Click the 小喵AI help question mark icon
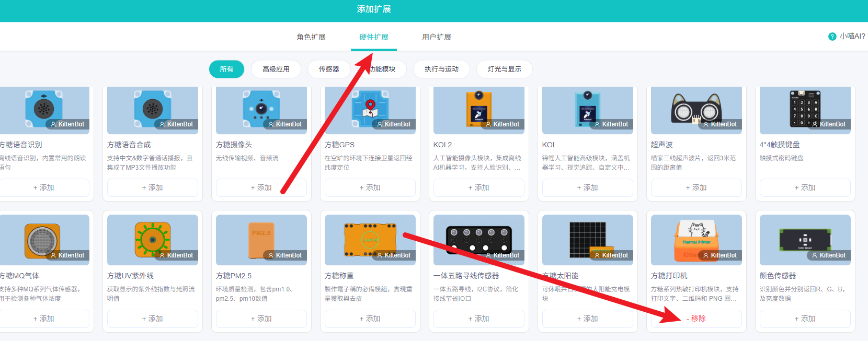 click(x=832, y=37)
